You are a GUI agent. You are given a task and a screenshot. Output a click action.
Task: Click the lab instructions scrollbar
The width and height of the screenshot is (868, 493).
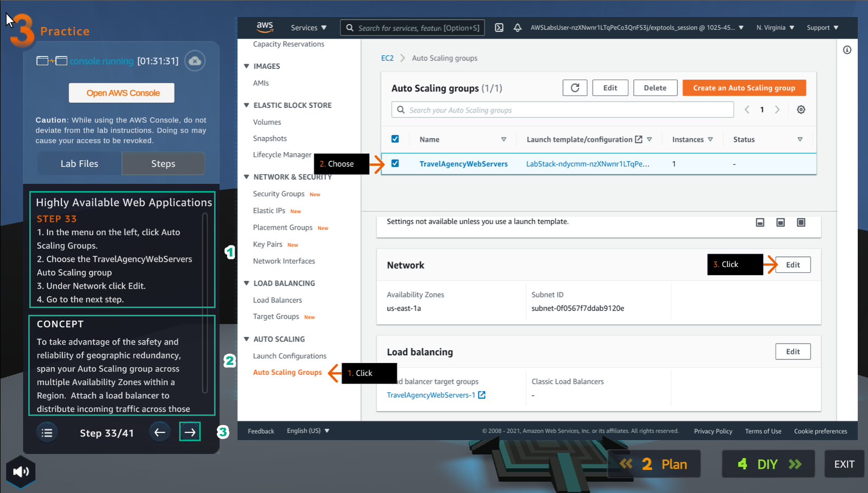point(205,303)
